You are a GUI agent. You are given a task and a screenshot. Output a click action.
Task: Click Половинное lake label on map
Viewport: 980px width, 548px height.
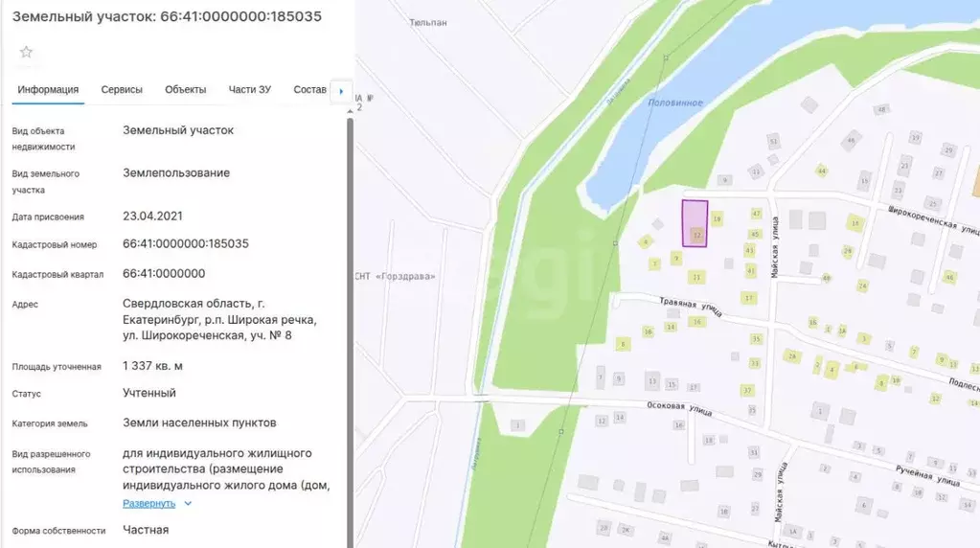click(675, 103)
